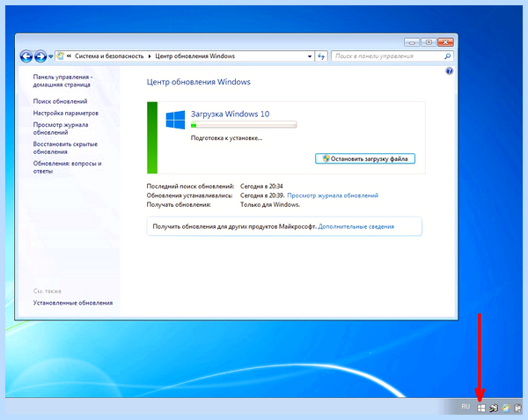Click 'Только для Windows.' value text

point(270,204)
